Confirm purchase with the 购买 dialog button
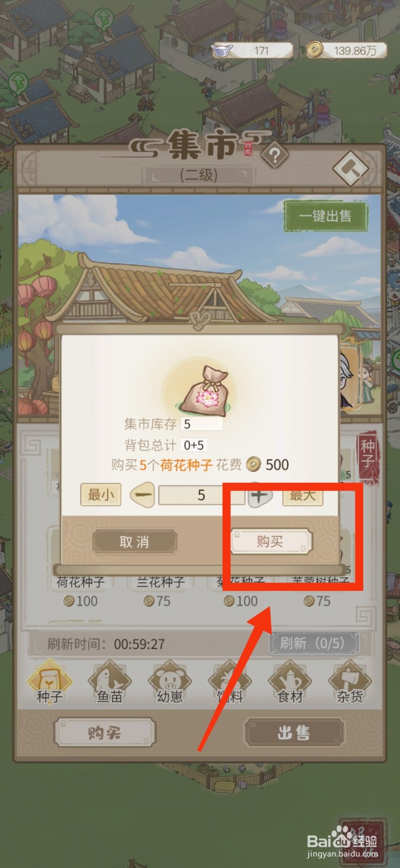The height and width of the screenshot is (868, 400). (x=271, y=541)
